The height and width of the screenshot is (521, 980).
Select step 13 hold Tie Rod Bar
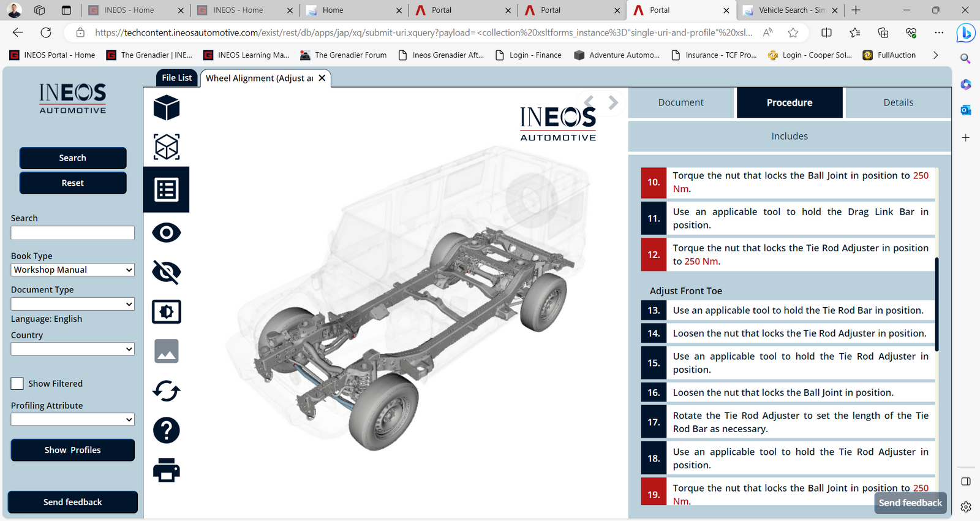tap(788, 310)
